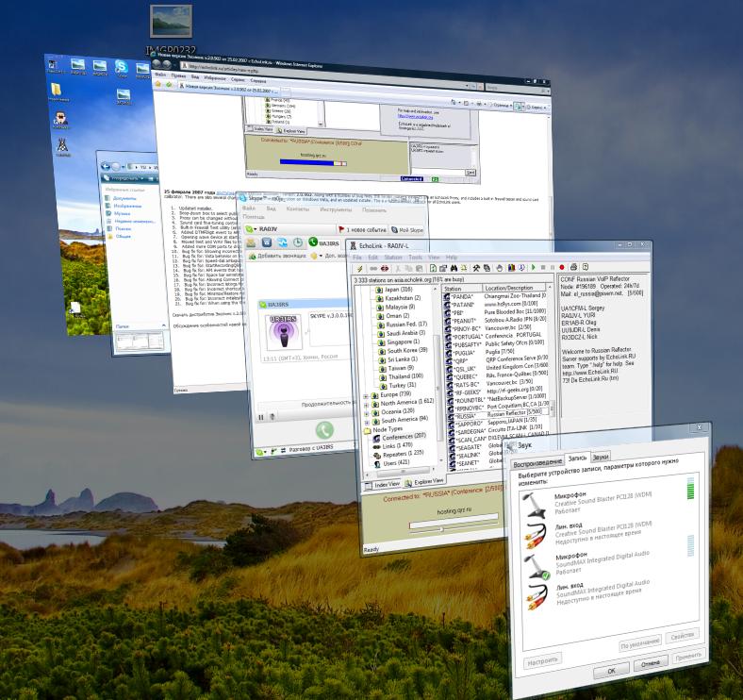
Task: Open the Инструменты menu in Skype
Action: 336,209
